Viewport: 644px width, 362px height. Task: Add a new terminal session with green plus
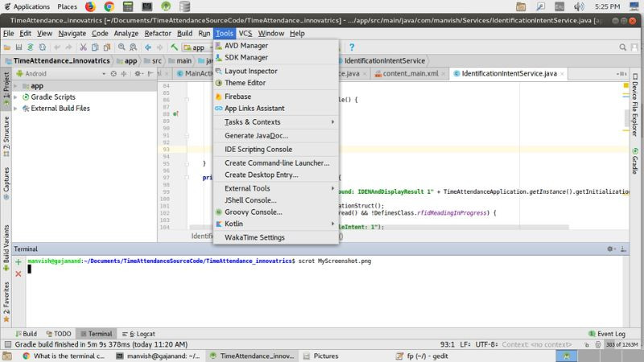click(18, 261)
